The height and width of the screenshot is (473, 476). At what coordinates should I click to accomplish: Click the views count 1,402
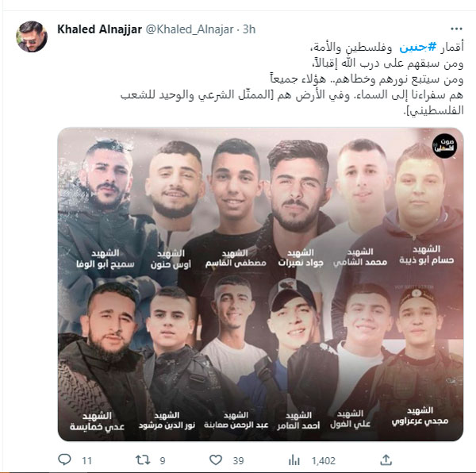[x=324, y=461]
